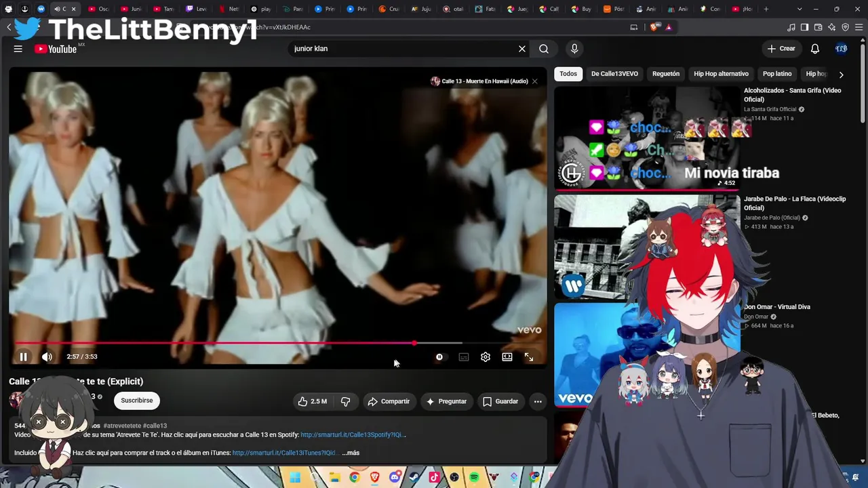Viewport: 868px width, 488px height.
Task: Open the Windows Start menu
Action: 295,478
